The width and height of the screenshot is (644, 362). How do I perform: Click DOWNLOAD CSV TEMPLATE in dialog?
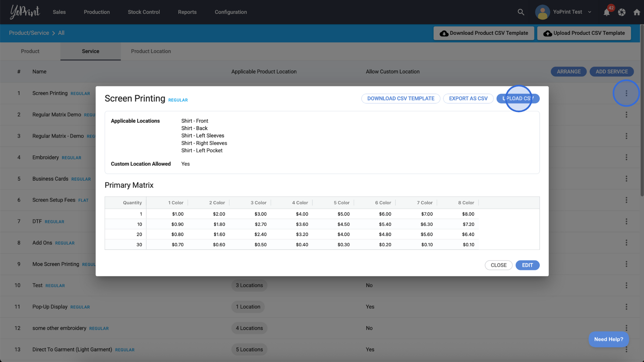tap(400, 99)
